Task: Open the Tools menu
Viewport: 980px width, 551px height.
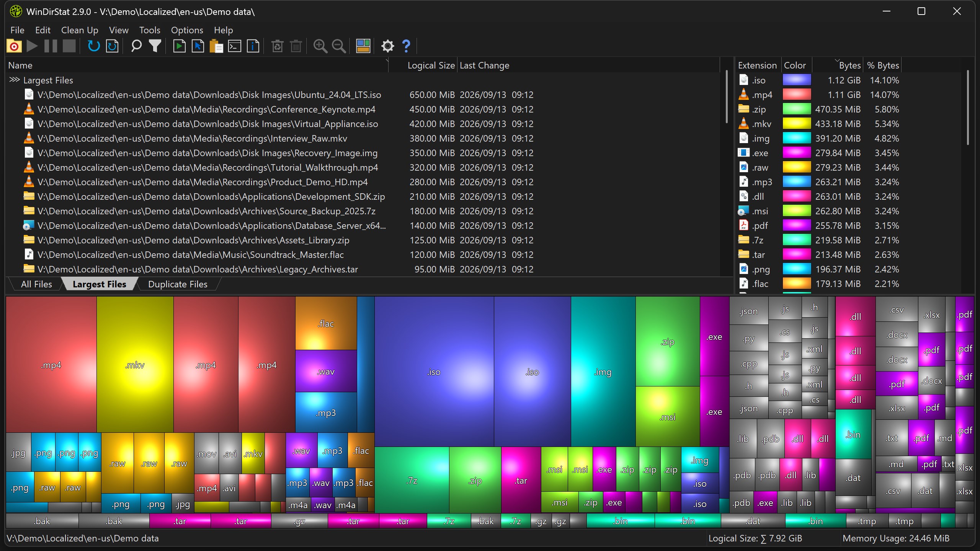Action: (149, 30)
